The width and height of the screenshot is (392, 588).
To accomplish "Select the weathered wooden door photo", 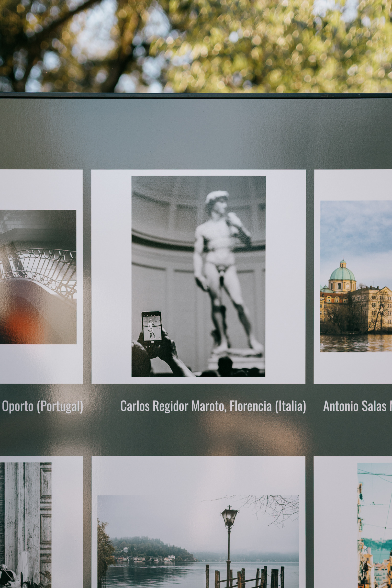I will click(26, 525).
